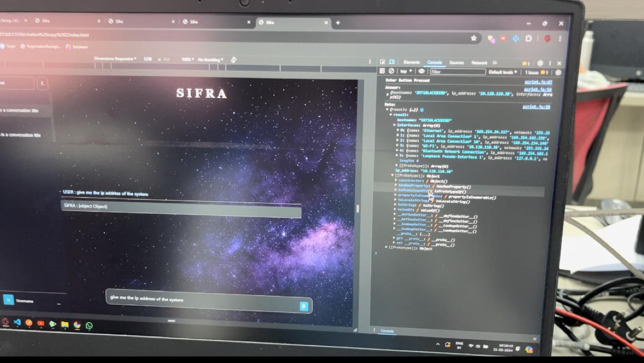This screenshot has height=363, width=644.
Task: Click the console Filter input field
Action: [457, 72]
